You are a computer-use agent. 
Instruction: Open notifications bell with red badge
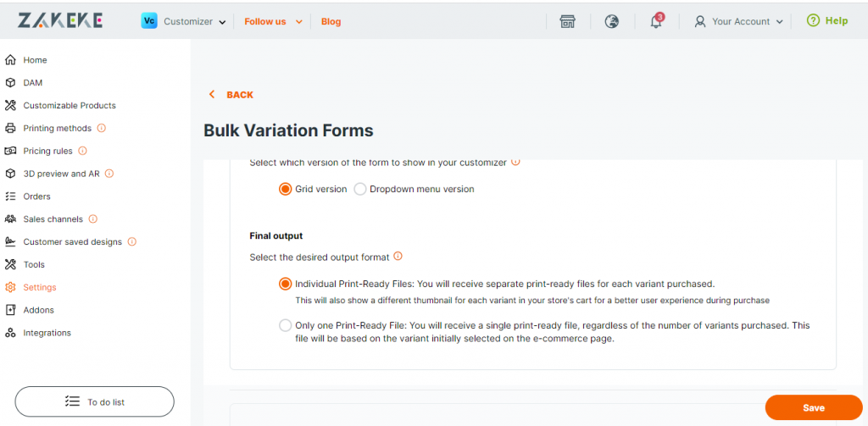click(657, 21)
